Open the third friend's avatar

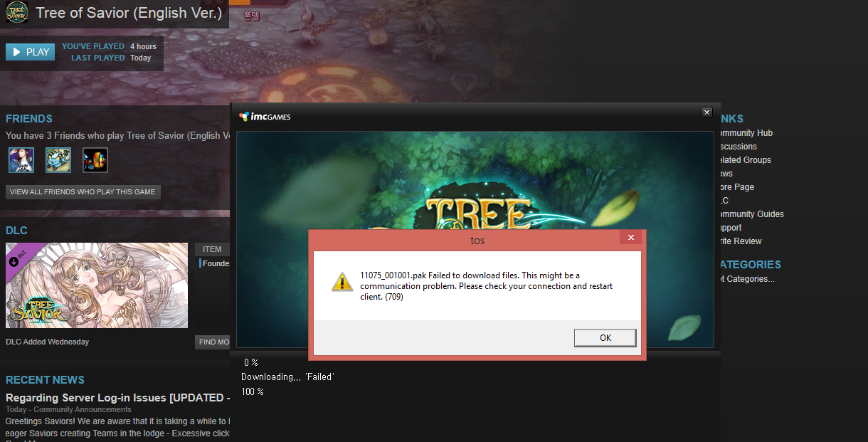95,160
